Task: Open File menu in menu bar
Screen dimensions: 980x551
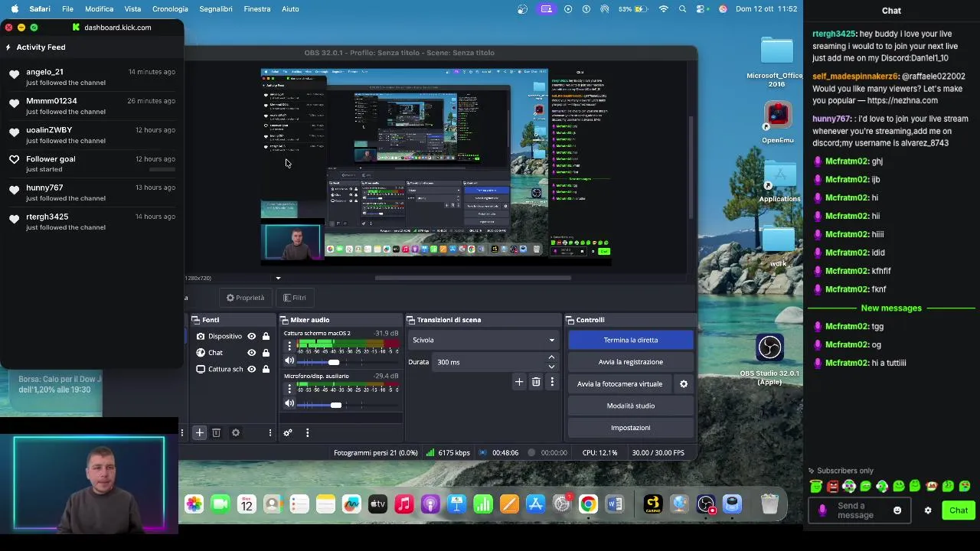Action: click(x=67, y=9)
